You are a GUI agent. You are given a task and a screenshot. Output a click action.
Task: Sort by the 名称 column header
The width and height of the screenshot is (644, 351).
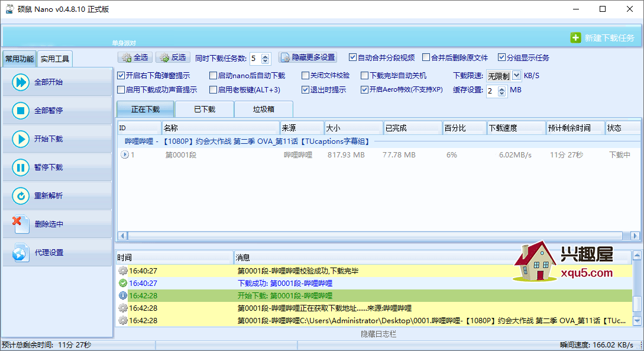[221, 128]
